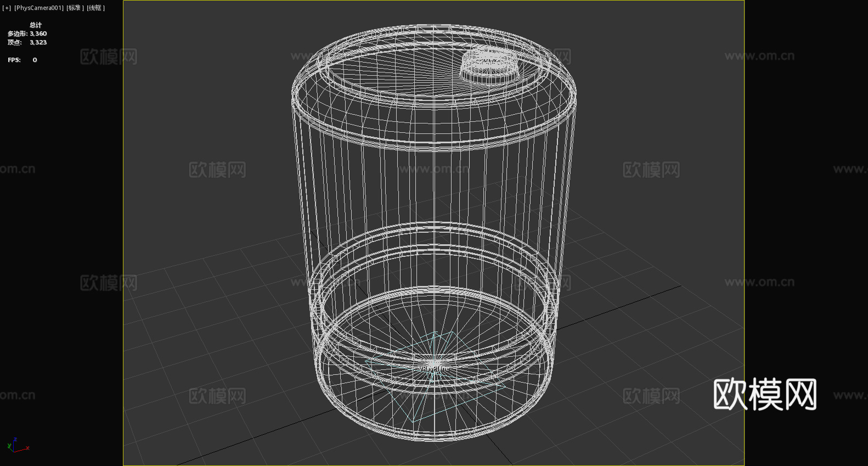Viewport: 868px width, 466px height.
Task: Open the [+] viewport general menu
Action: point(7,8)
